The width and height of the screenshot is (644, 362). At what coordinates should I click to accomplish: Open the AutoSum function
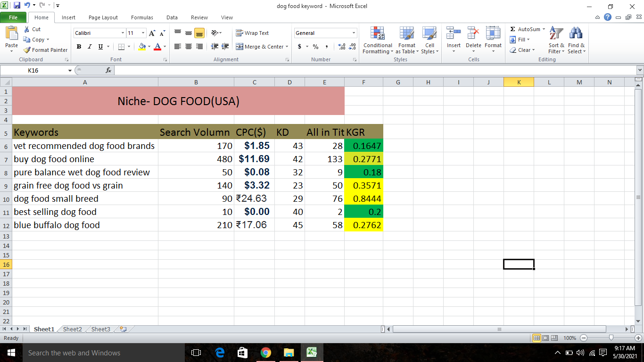527,29
